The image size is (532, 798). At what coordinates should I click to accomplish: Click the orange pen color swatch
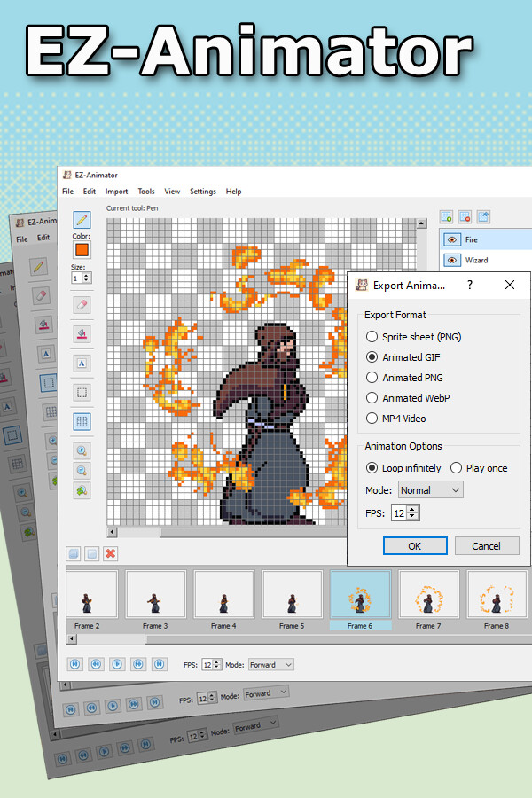(x=82, y=251)
